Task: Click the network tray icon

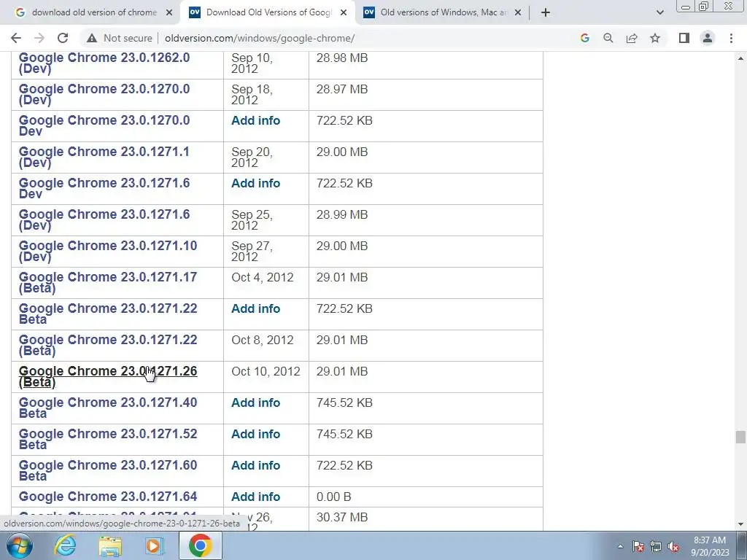Action: (x=656, y=546)
